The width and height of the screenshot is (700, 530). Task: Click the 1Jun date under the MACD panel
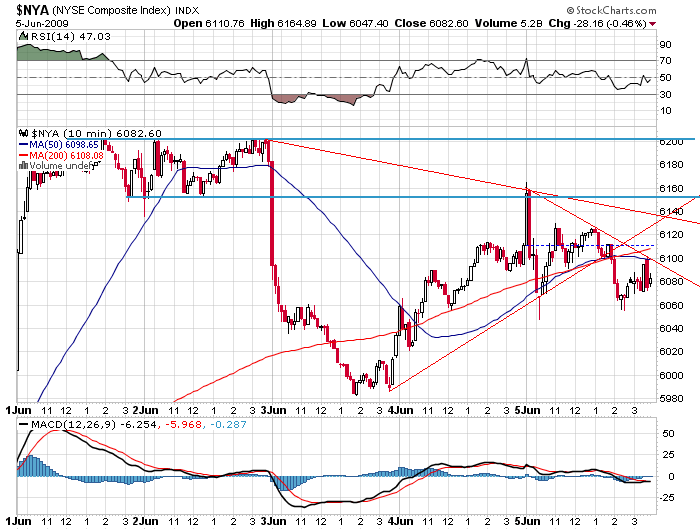coord(18,521)
